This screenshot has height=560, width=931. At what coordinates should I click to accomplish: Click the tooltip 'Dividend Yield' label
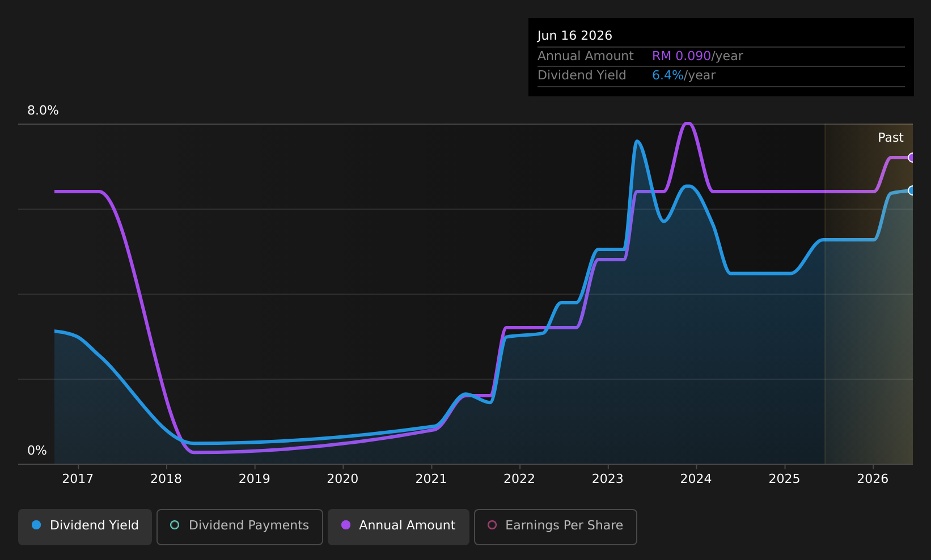coord(582,75)
